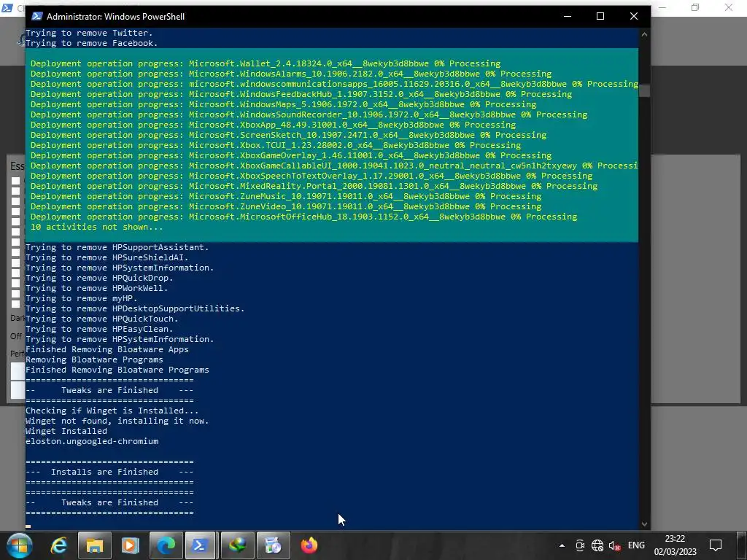The image size is (747, 560).
Task: Launch Microsoft Edge from the taskbar
Action: point(166,545)
